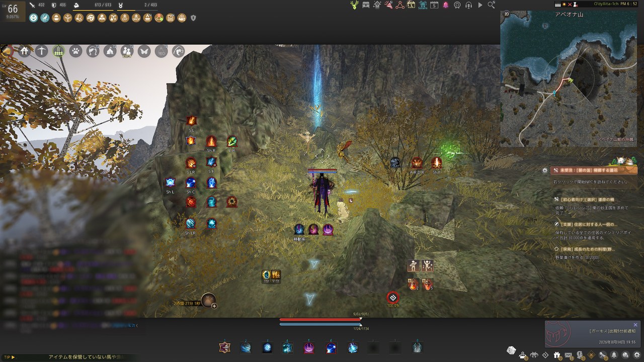The image size is (644, 362).
Task: Use the last quick slot skill
Action: tap(417, 347)
